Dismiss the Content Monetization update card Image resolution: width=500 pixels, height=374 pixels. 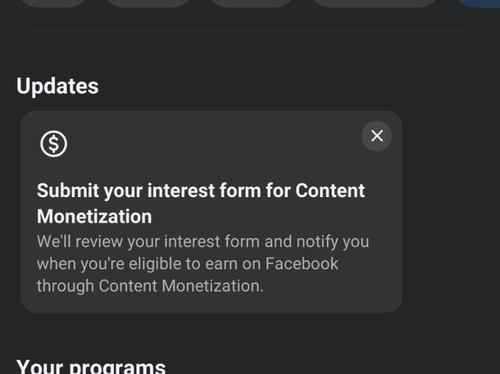[377, 136]
